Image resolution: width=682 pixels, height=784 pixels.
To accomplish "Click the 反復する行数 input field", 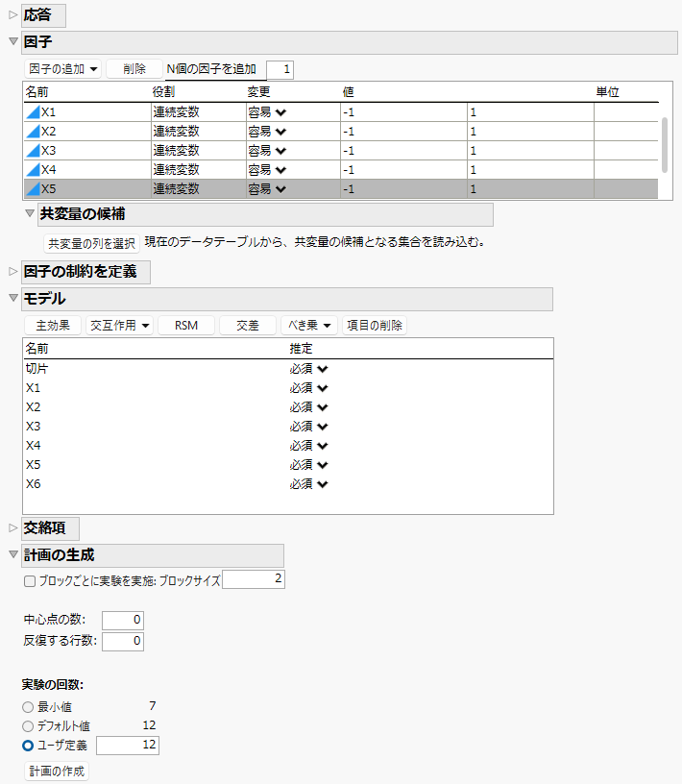I will 123,642.
